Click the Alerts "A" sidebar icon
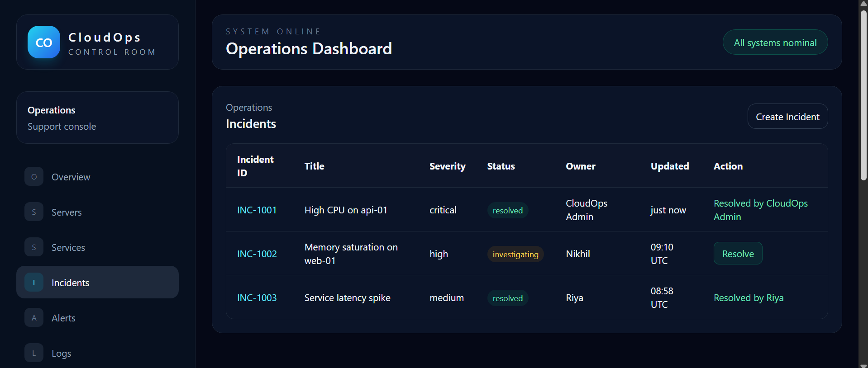Viewport: 868px width, 368px height. coord(34,318)
